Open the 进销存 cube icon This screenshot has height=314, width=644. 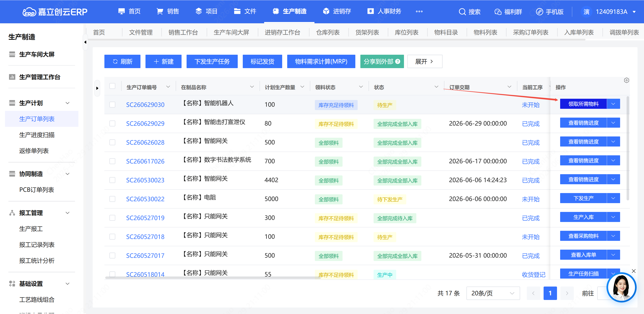coord(326,11)
